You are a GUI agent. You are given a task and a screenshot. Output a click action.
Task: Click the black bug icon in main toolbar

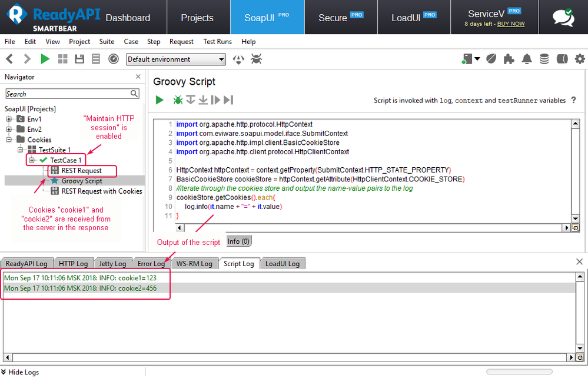point(256,59)
